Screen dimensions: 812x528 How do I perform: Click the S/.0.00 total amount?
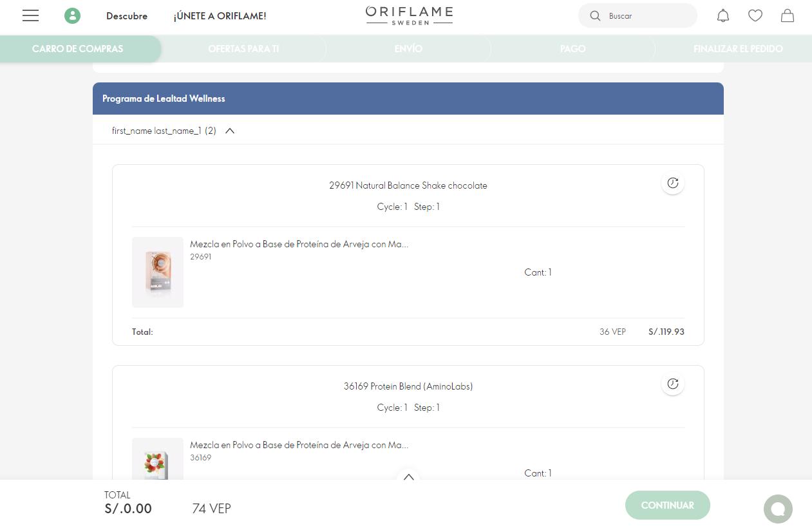coord(128,509)
